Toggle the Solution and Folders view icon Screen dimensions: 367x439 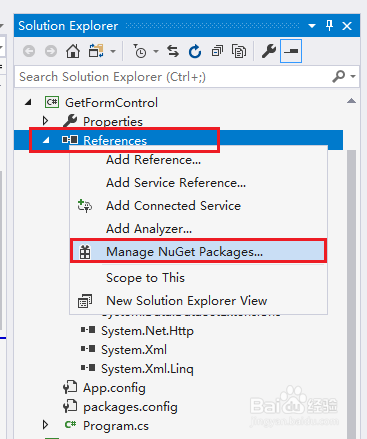point(96,51)
